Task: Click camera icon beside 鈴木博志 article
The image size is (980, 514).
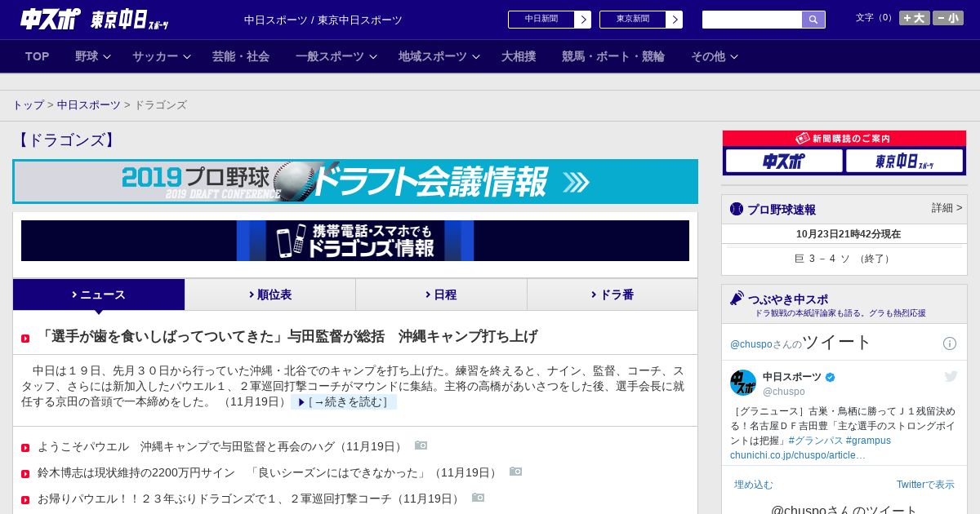Action: click(516, 472)
